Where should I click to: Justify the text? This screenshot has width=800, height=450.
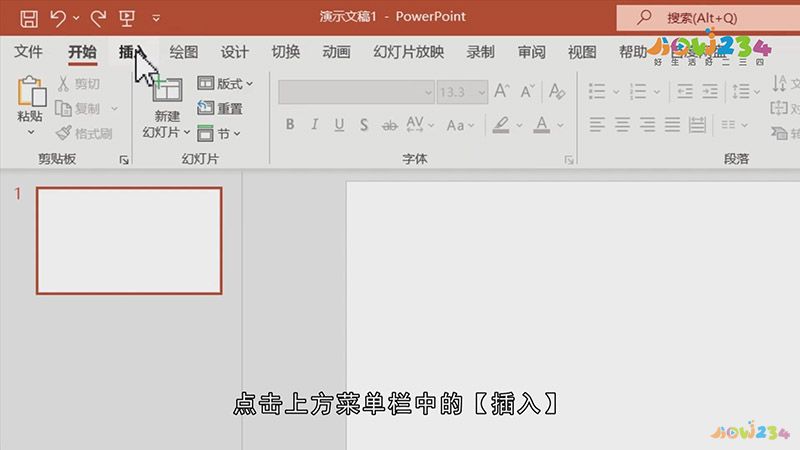(672, 124)
